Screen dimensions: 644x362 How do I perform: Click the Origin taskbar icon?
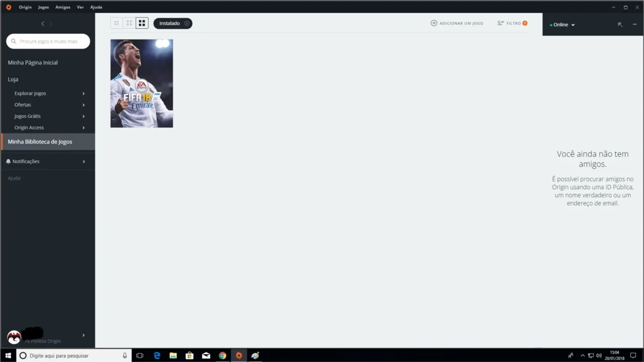point(239,355)
